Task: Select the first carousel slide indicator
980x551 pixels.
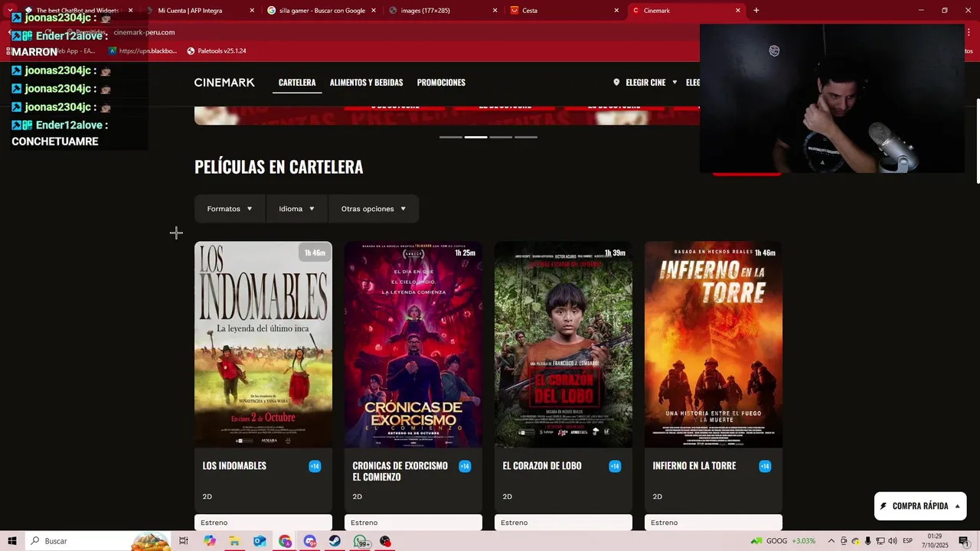Action: tap(451, 137)
